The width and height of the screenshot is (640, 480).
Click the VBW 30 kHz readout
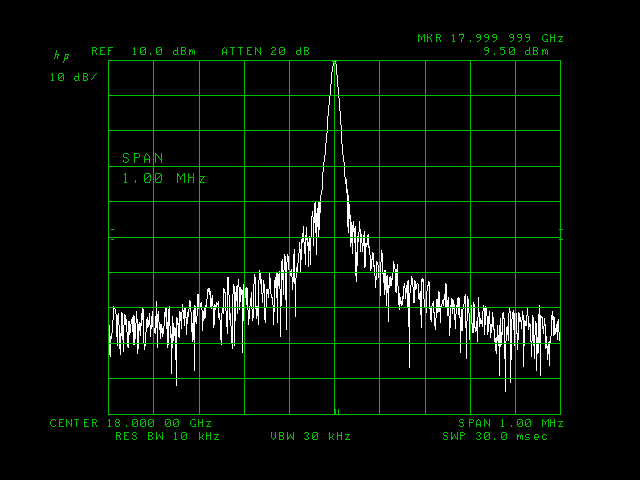click(x=311, y=436)
